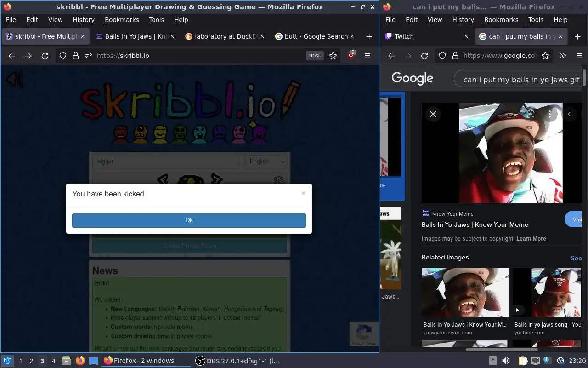Screen dimensions: 588x368
Task: Close the Twitch tab
Action: (466, 36)
